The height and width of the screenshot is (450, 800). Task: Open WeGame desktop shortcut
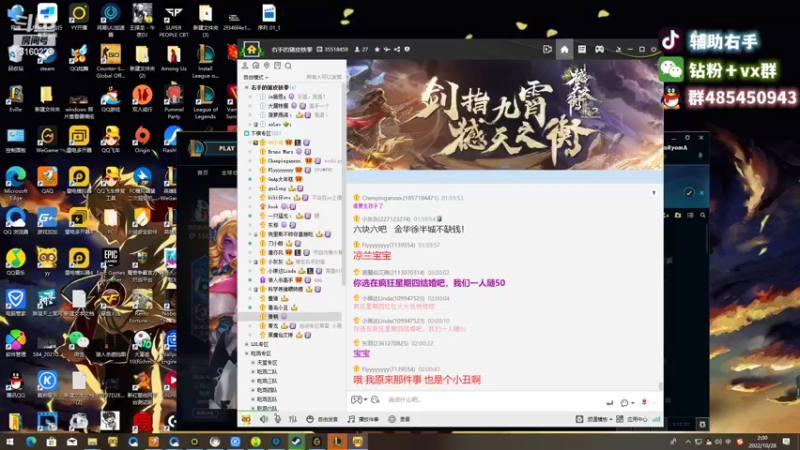pyautogui.click(x=47, y=141)
